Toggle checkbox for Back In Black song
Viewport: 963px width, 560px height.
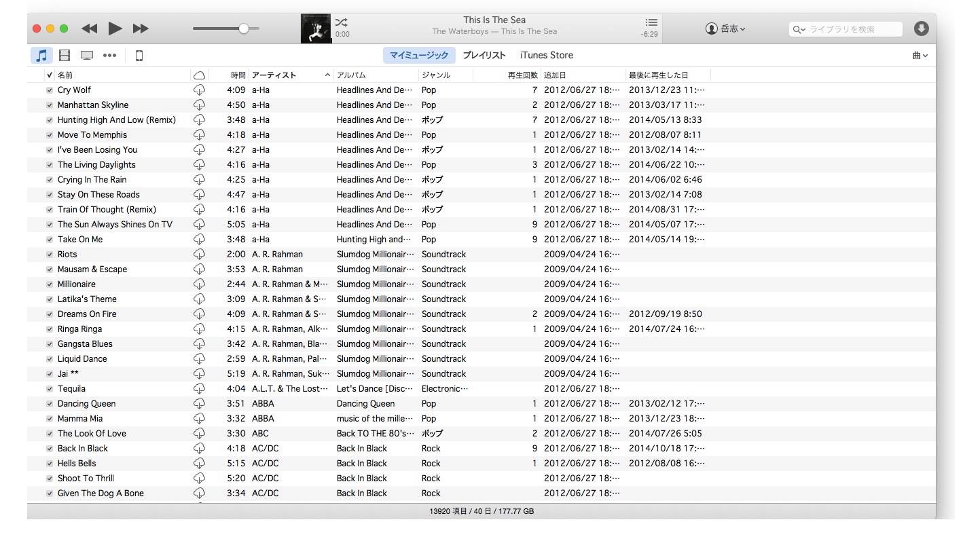(x=50, y=449)
